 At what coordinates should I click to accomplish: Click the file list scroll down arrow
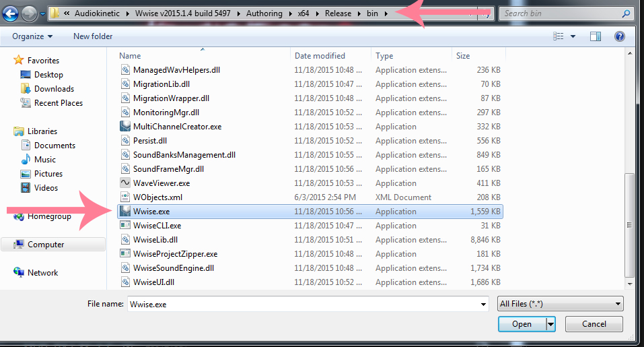[x=630, y=284]
